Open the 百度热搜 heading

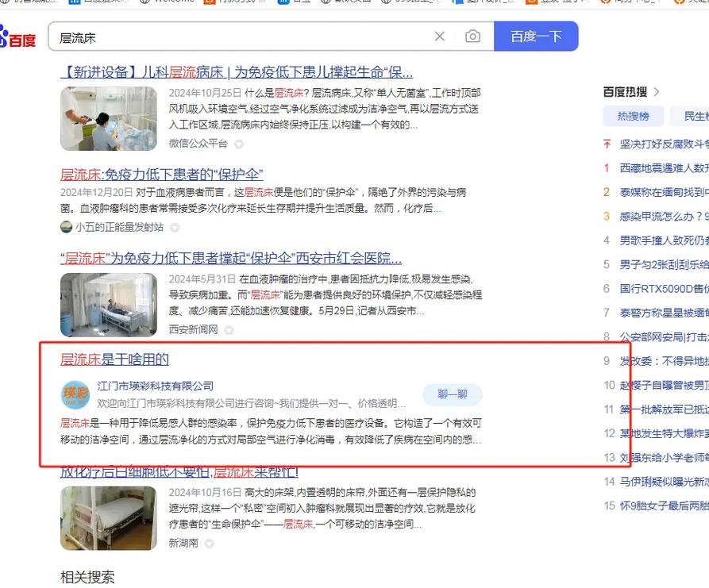tap(625, 92)
